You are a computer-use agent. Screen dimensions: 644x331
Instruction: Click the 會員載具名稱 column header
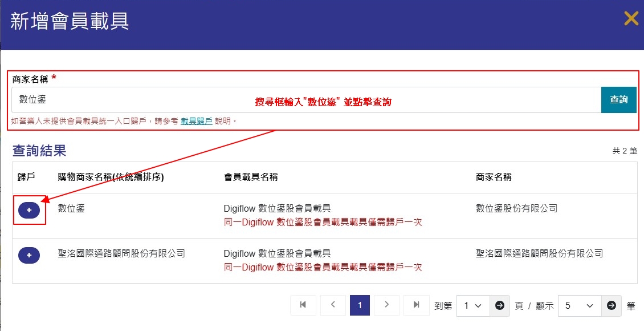coord(251,177)
